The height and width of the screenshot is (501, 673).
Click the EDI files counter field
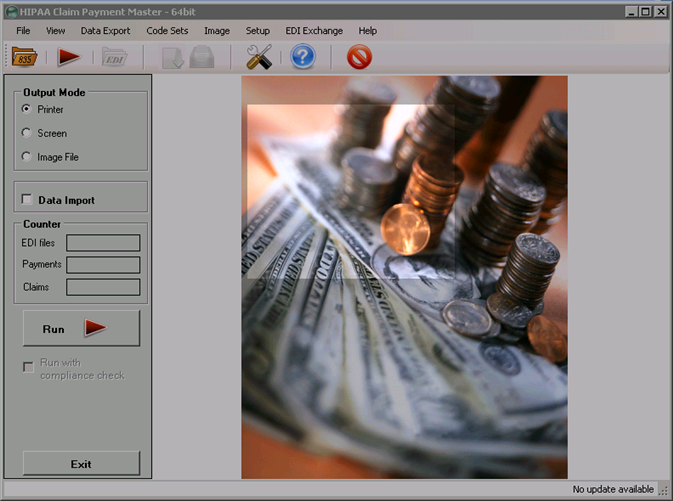[x=103, y=242]
